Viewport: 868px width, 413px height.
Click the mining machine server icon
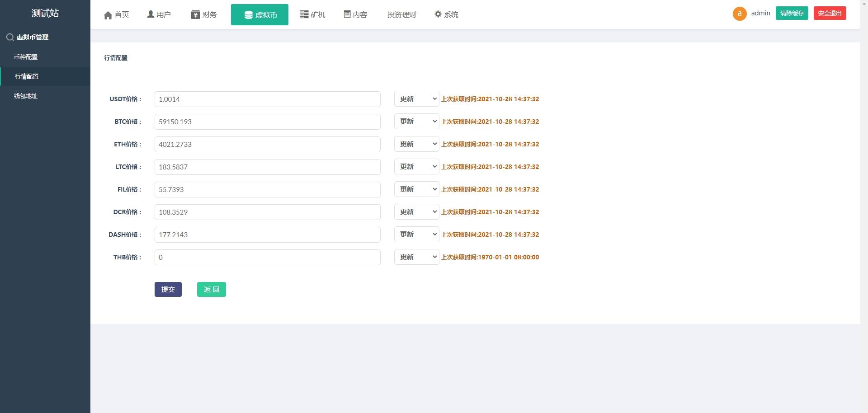coord(304,14)
